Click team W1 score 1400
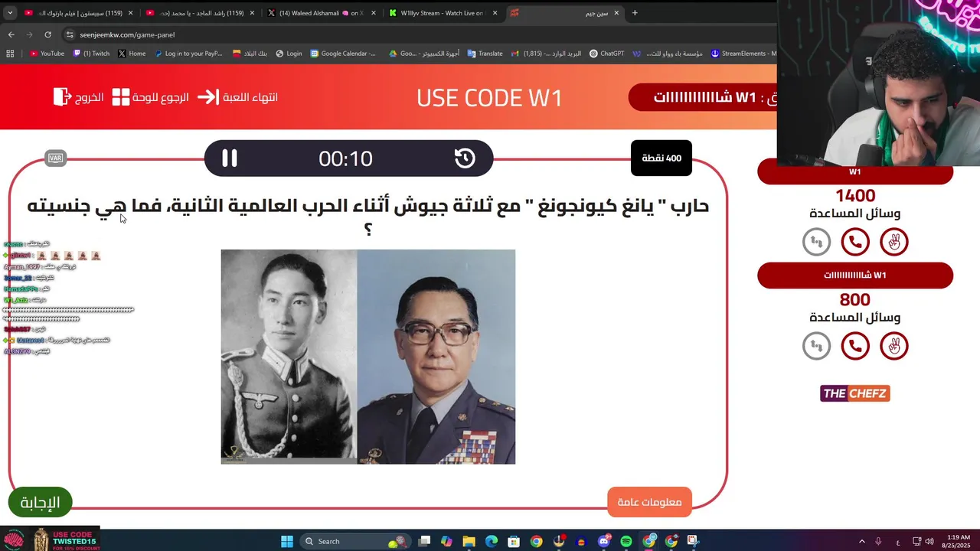This screenshot has height=551, width=980. [855, 196]
